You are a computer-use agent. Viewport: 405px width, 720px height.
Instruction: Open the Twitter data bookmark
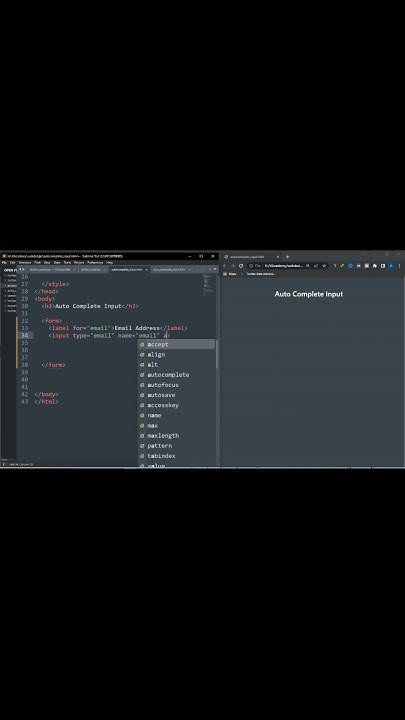[x=258, y=274]
